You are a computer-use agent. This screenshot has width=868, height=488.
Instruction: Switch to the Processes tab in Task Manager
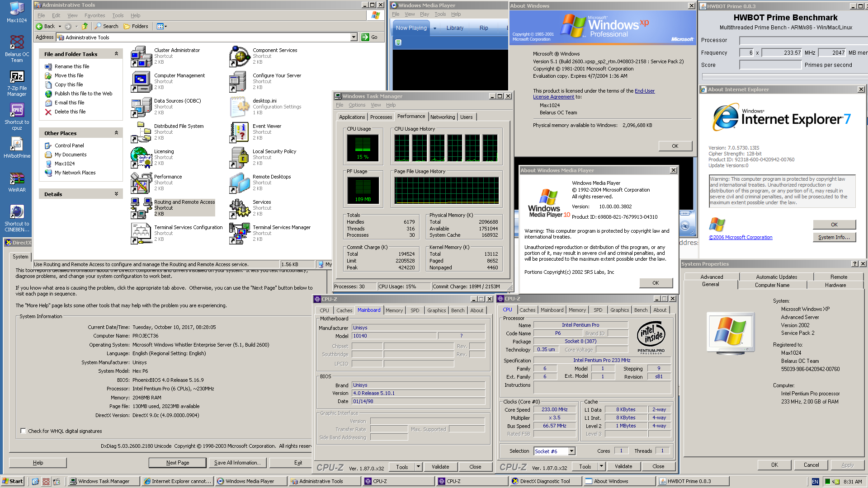tap(381, 117)
